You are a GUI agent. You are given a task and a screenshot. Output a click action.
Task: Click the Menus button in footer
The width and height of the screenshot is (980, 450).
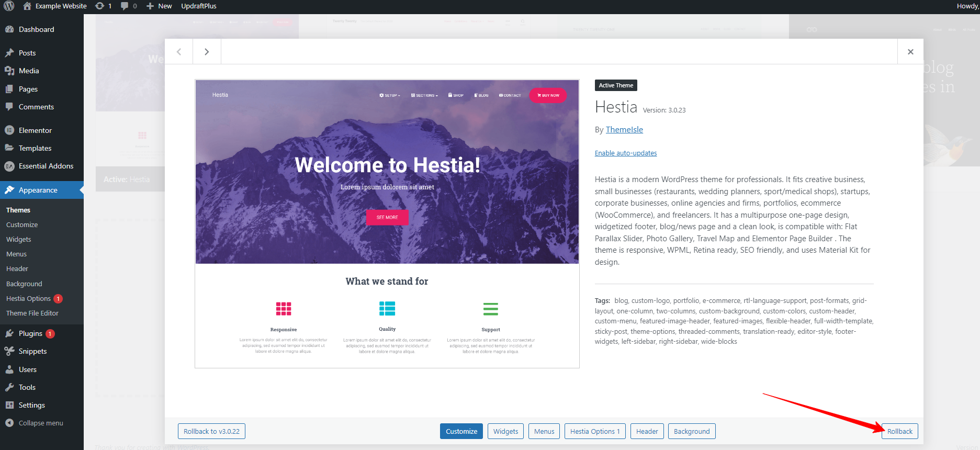[x=544, y=431]
